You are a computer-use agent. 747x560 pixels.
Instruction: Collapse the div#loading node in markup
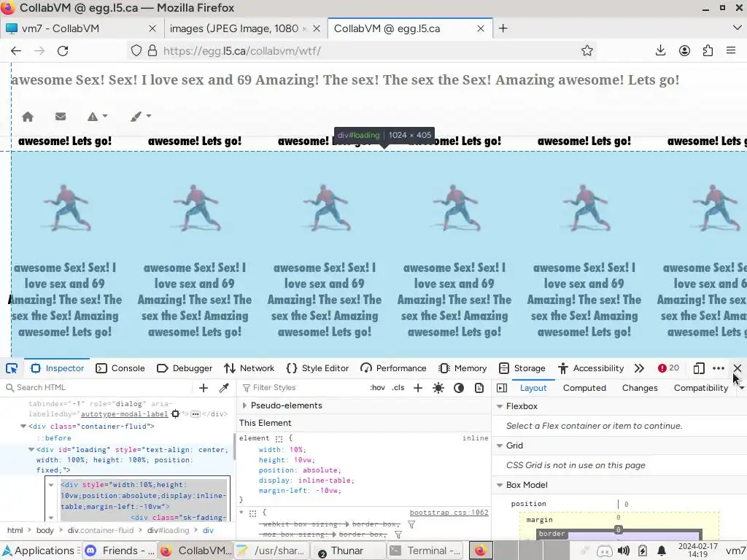pos(31,449)
